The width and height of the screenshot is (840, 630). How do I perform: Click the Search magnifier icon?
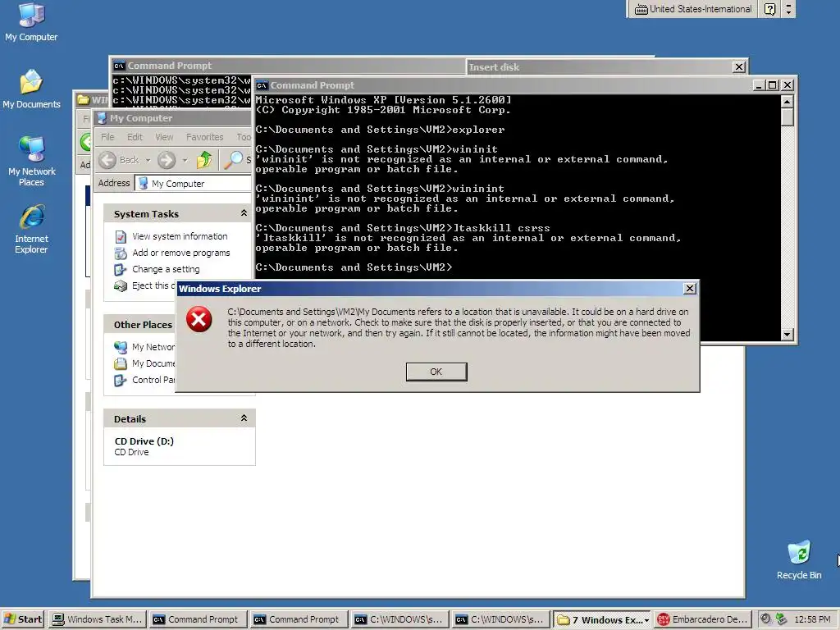coord(233,160)
